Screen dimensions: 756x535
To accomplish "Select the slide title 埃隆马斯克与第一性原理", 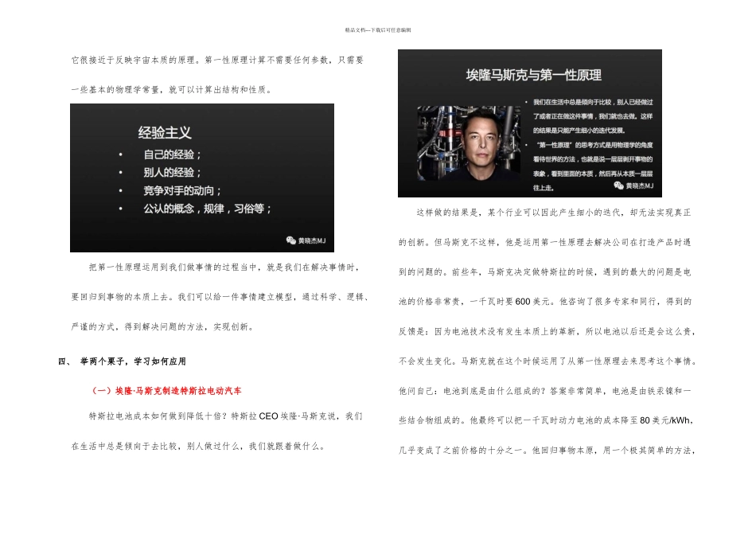I will click(x=533, y=76).
